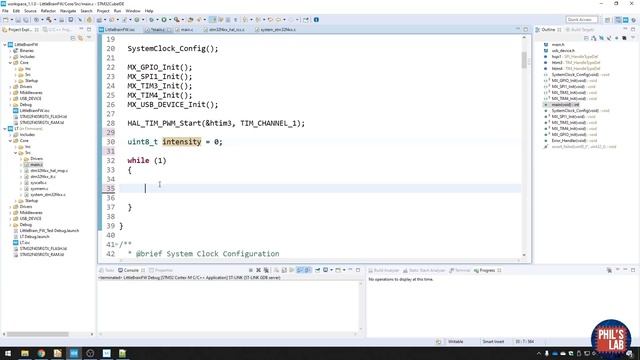Click the Save icon in the toolbar
This screenshot has width=640, height=360.
[x=18, y=20]
